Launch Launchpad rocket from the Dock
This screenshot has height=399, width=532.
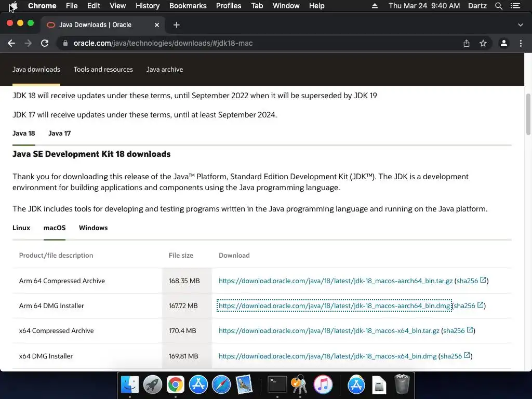point(153,384)
